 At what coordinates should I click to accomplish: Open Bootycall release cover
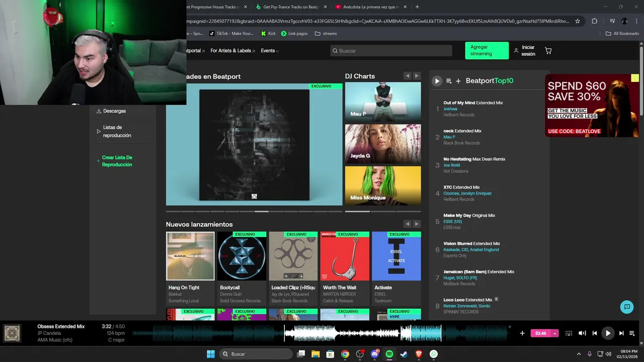pos(242,256)
